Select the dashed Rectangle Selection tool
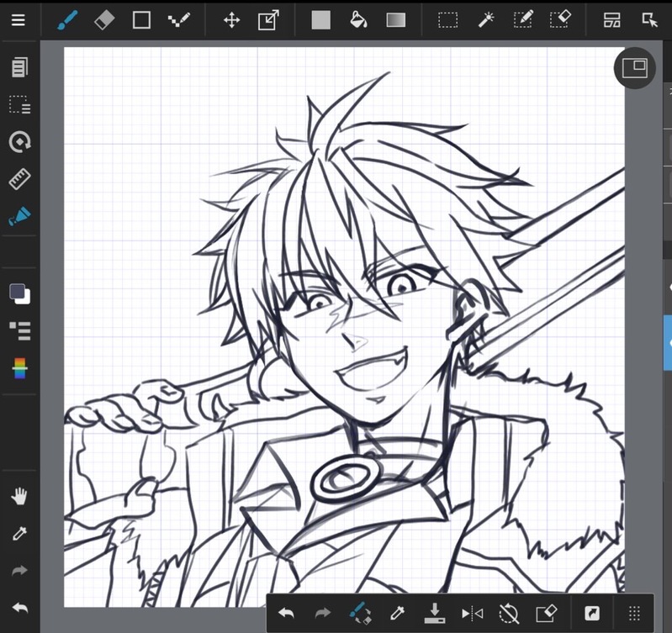Image resolution: width=672 pixels, height=633 pixels. (447, 20)
